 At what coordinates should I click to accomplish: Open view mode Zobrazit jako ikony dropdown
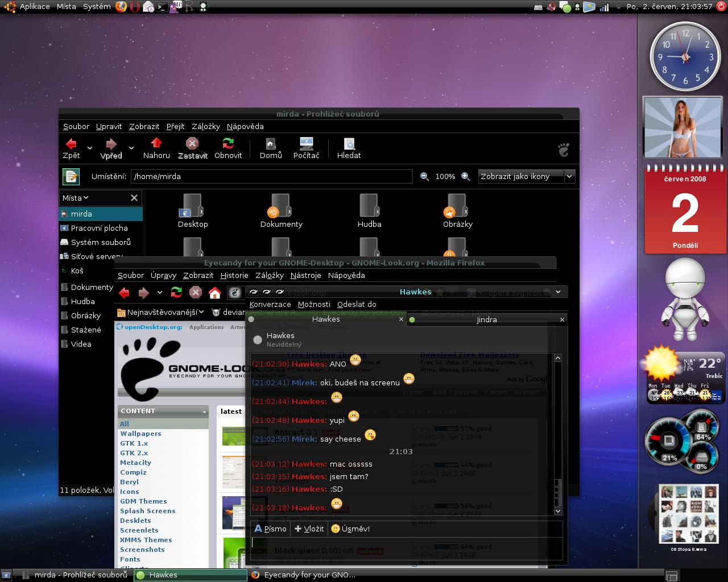pos(527,176)
